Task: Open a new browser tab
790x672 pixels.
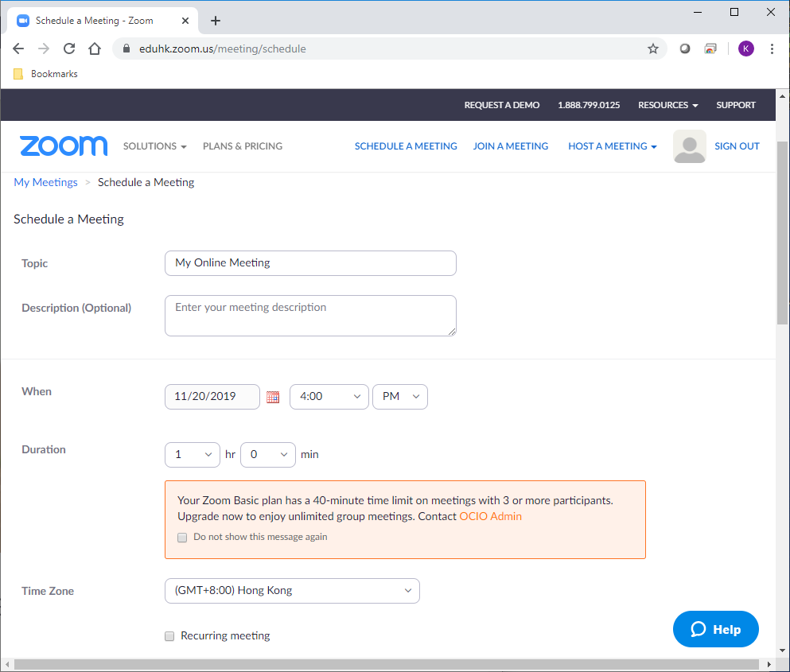Action: click(216, 21)
